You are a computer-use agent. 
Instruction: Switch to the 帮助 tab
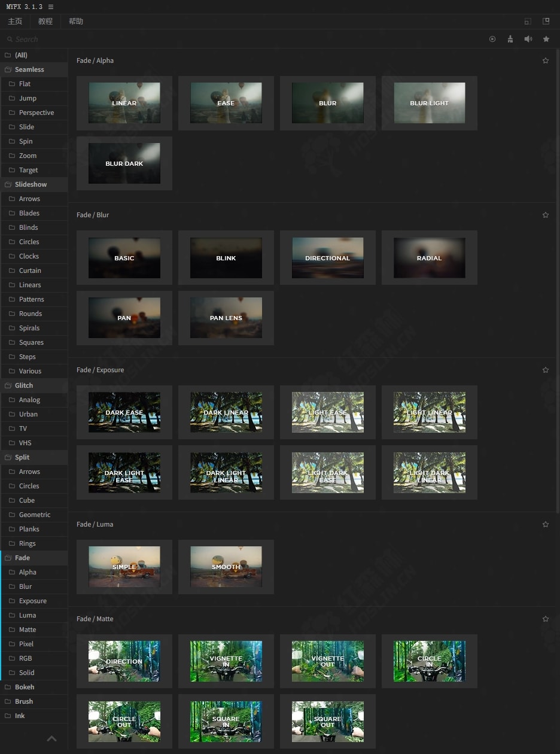coord(76,22)
